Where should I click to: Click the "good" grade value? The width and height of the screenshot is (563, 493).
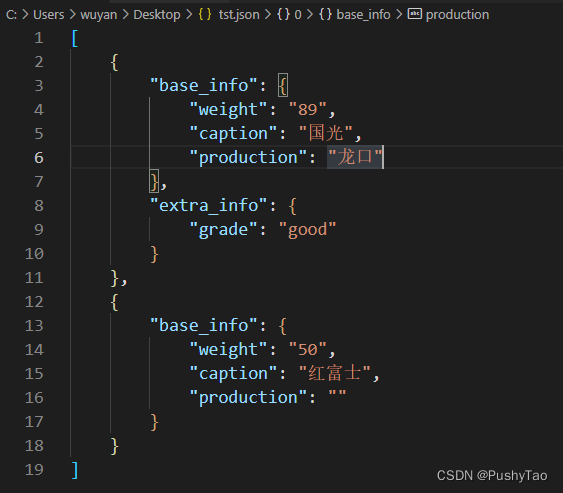click(308, 230)
